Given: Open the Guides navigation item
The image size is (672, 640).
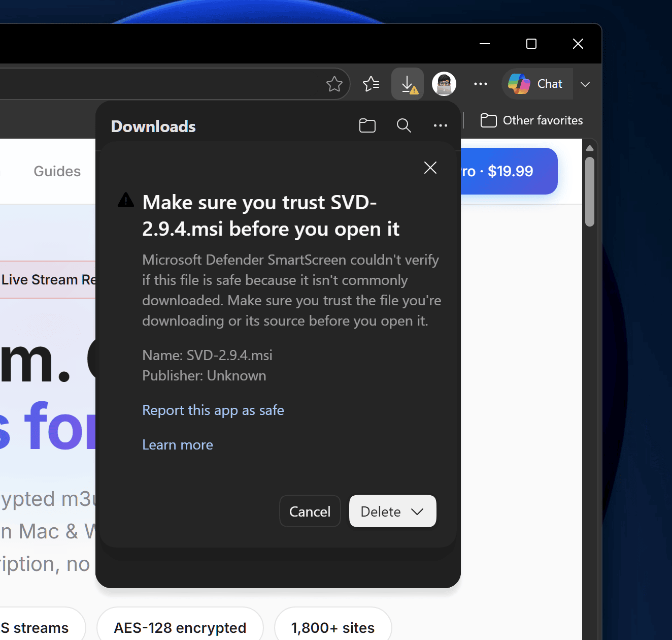Looking at the screenshot, I should click(x=57, y=171).
